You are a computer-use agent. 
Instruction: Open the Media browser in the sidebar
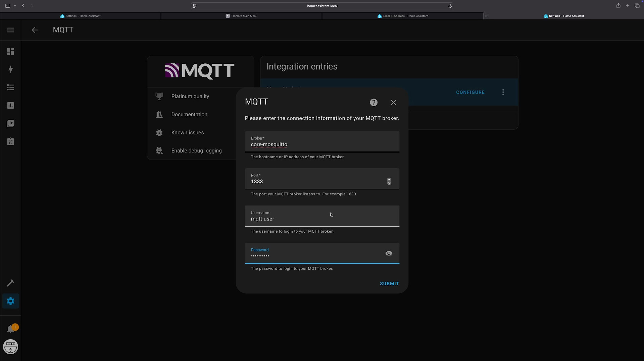coord(11,123)
